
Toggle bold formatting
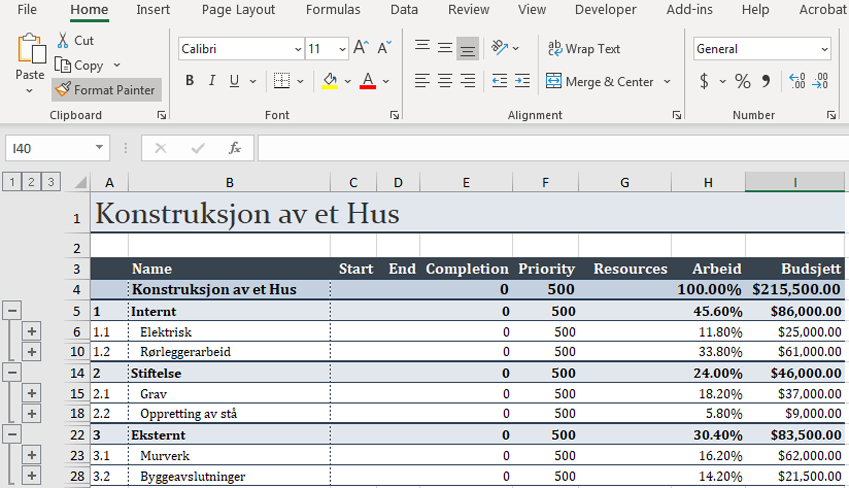coord(190,81)
